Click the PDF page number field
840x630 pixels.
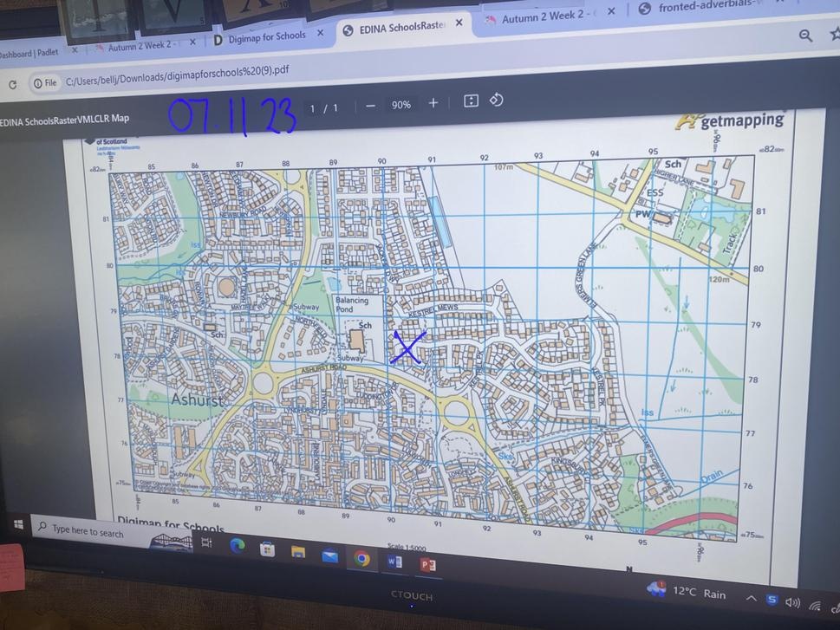point(312,108)
